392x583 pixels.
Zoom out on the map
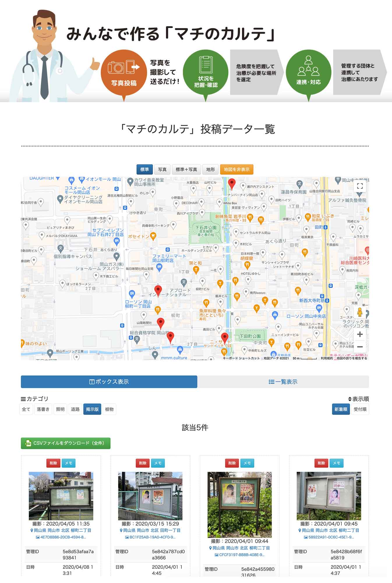pyautogui.click(x=360, y=347)
